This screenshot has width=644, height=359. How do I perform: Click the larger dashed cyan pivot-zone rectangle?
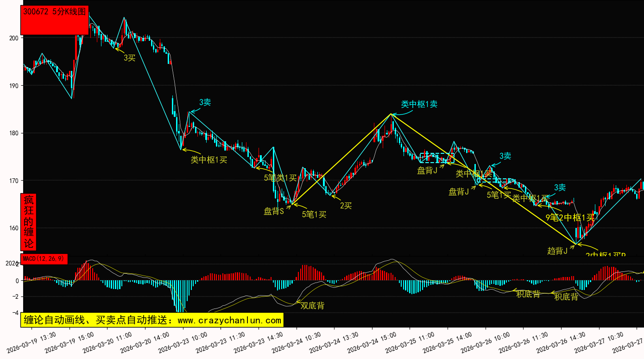tap(437, 157)
